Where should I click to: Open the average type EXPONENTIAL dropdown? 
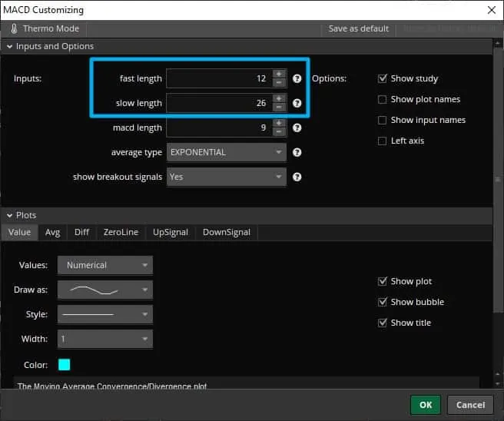(x=227, y=152)
